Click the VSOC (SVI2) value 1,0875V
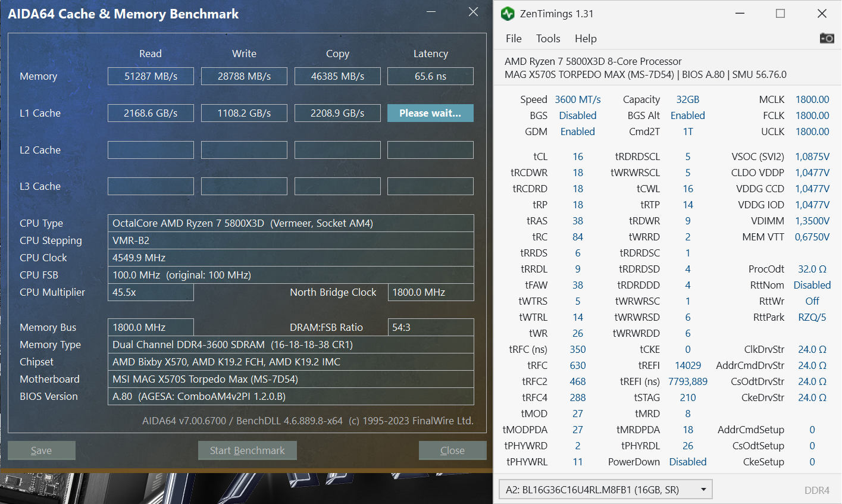This screenshot has height=504, width=842. click(x=812, y=156)
